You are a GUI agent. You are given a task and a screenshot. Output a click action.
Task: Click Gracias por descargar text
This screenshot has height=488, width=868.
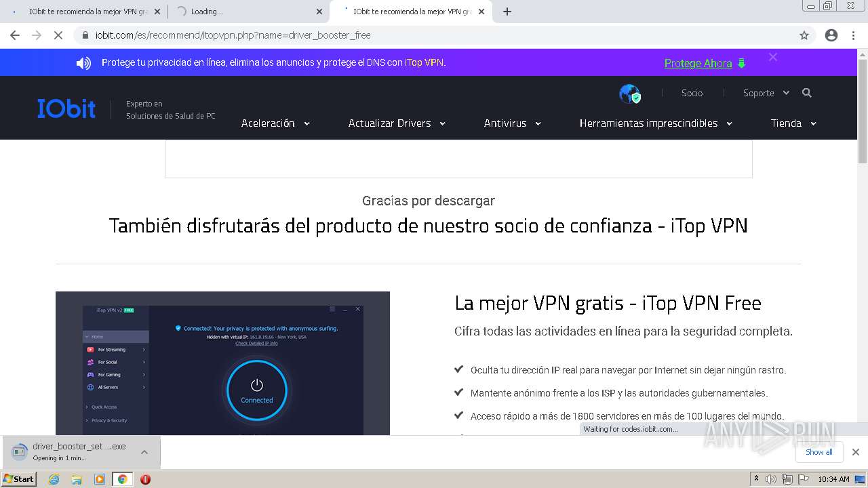coord(429,201)
